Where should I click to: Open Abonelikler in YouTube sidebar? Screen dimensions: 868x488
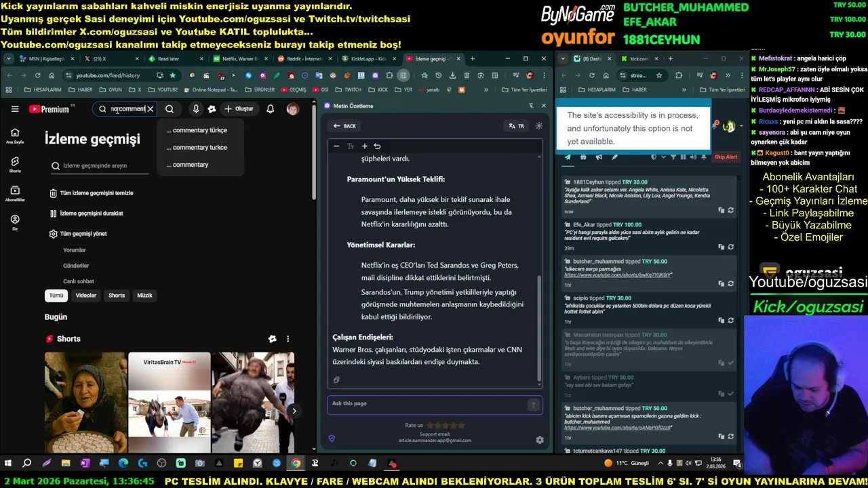click(15, 194)
